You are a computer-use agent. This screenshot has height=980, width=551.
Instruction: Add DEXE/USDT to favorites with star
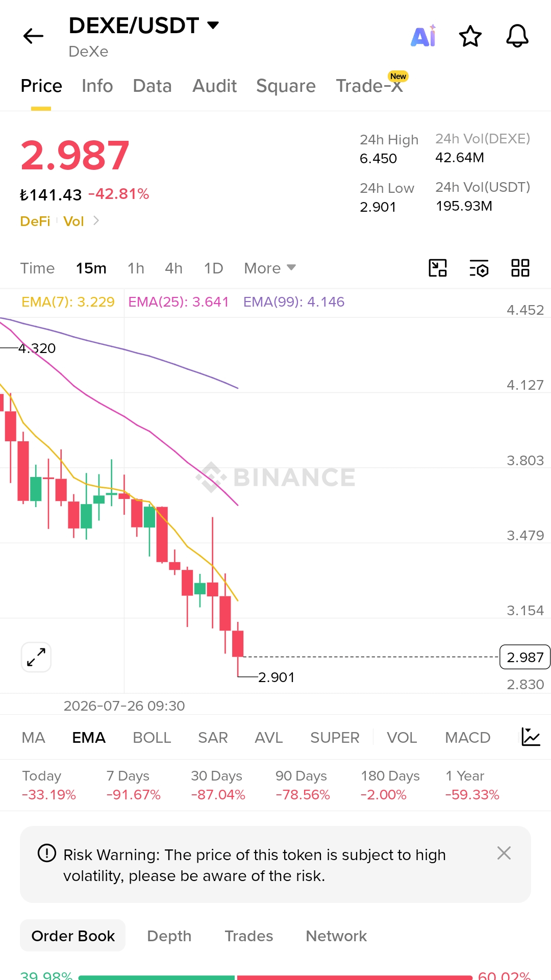[x=470, y=36]
